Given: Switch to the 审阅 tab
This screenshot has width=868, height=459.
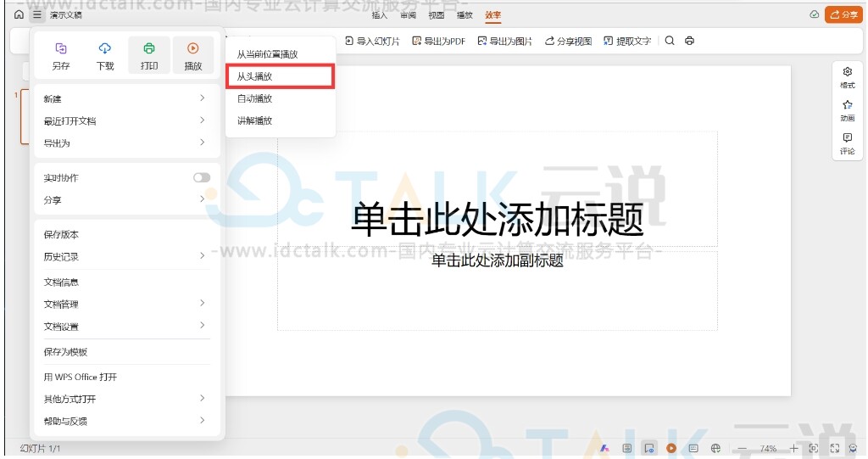Looking at the screenshot, I should [x=408, y=15].
